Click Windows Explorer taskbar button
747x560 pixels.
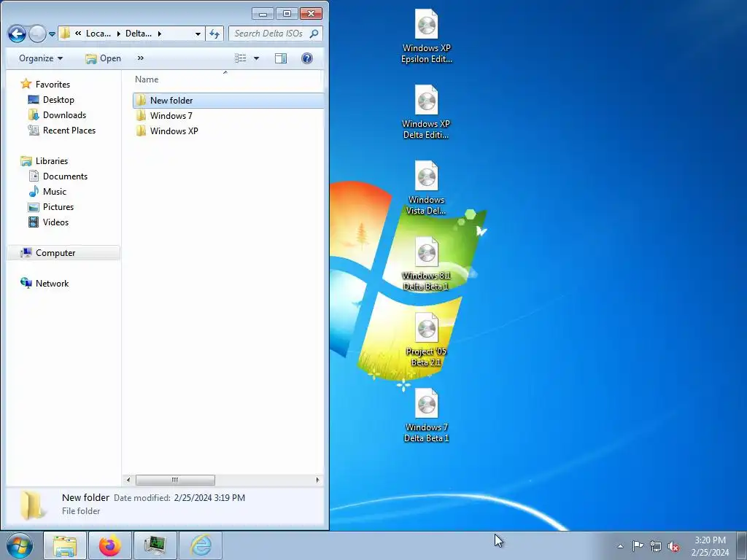point(65,545)
